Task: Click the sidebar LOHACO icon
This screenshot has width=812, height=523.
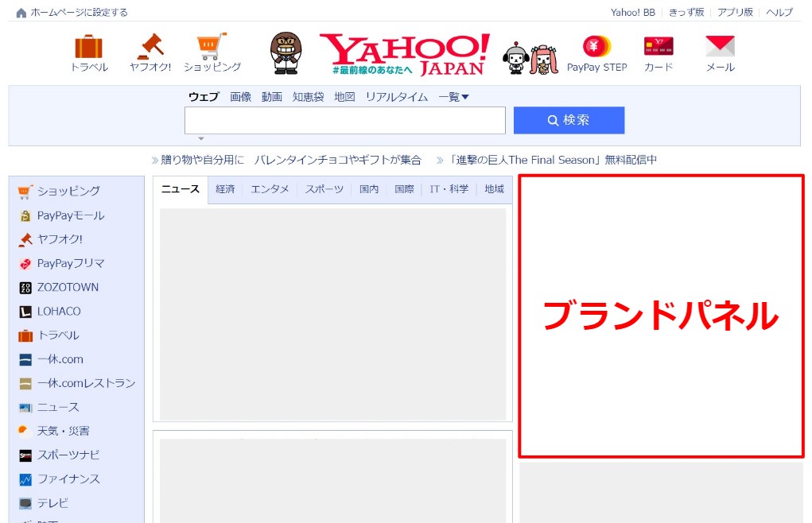Action: pos(25,312)
